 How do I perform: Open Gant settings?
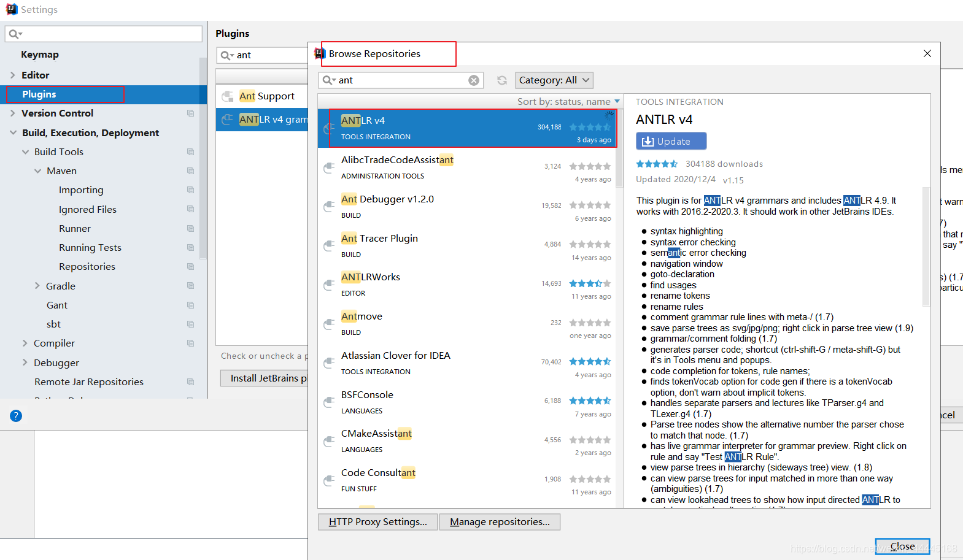[57, 305]
